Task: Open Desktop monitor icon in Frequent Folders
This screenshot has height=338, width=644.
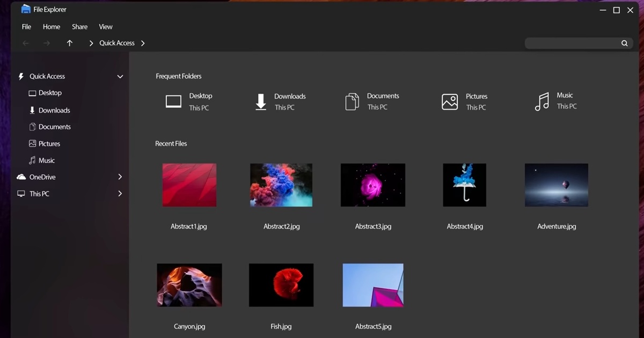Action: coord(173,101)
